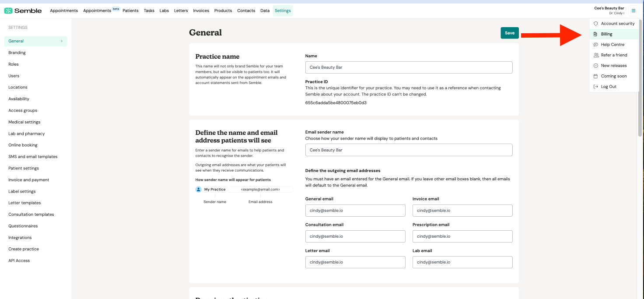Click the Consultation email field
This screenshot has height=299, width=644.
pos(355,236)
